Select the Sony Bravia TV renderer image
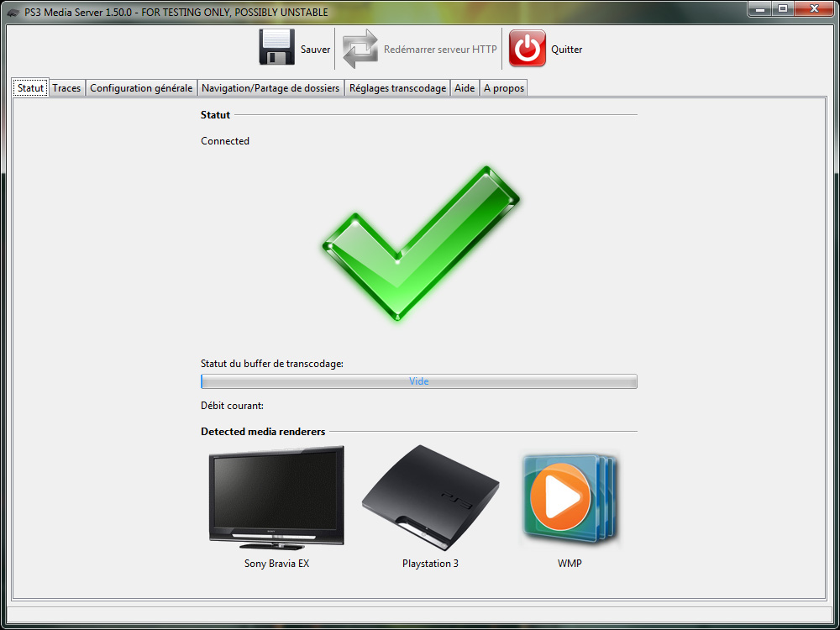840x630 pixels. pyautogui.click(x=276, y=497)
